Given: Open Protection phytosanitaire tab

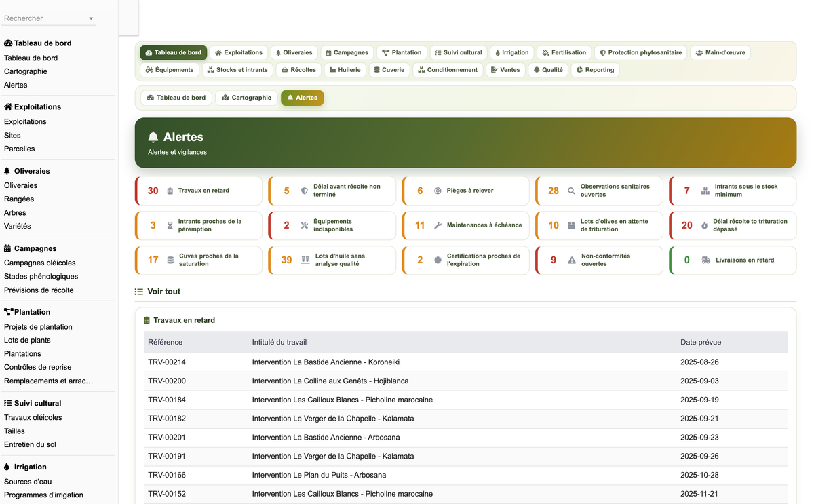Looking at the screenshot, I should click(x=641, y=52).
